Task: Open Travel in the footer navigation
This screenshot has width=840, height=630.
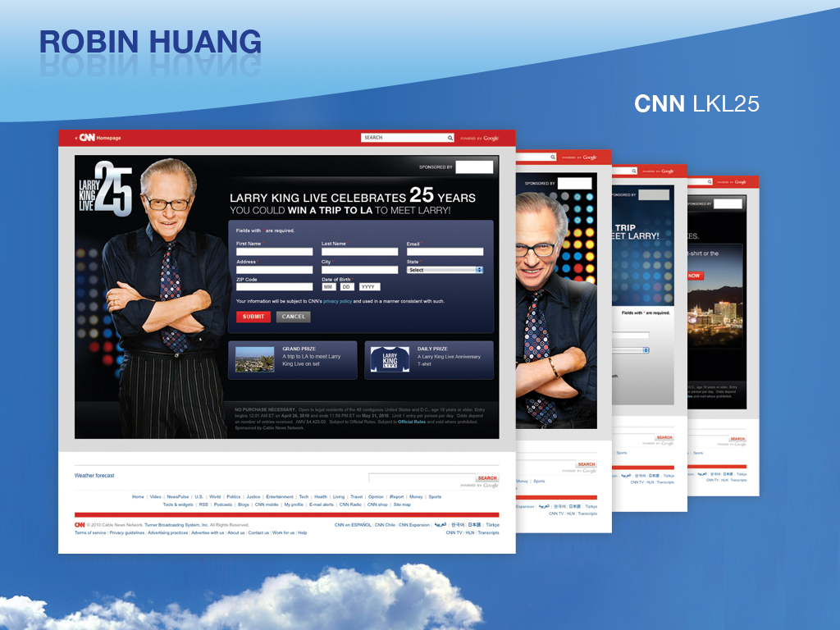Action: pyautogui.click(x=356, y=496)
